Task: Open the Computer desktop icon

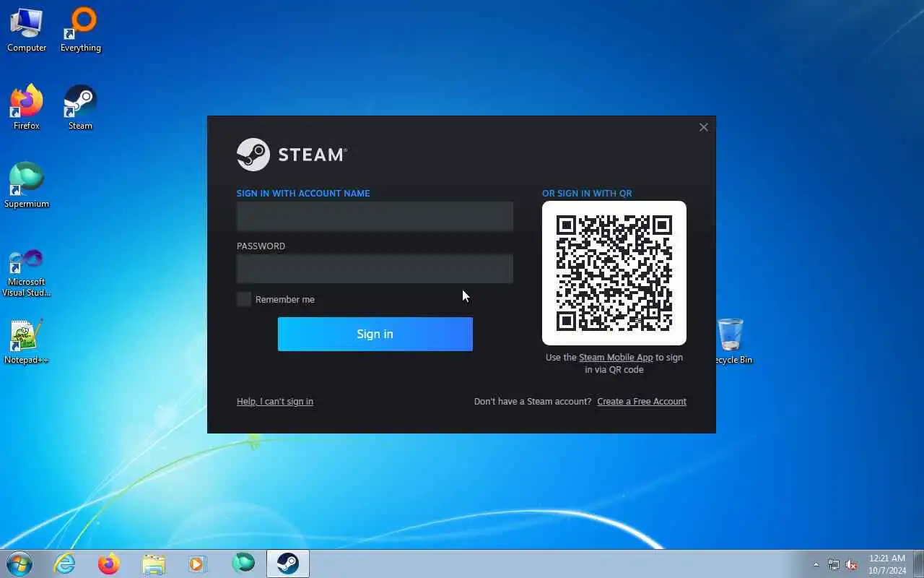Action: (27, 30)
